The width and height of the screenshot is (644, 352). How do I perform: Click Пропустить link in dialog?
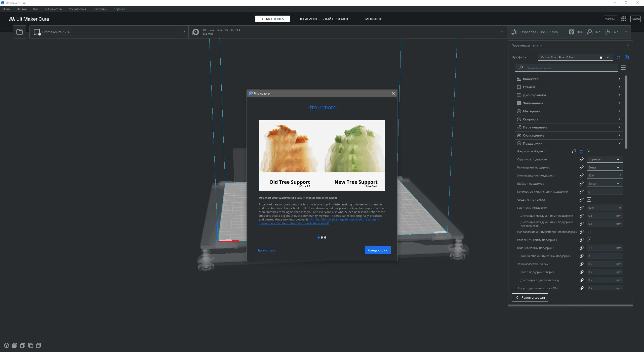pyautogui.click(x=266, y=250)
